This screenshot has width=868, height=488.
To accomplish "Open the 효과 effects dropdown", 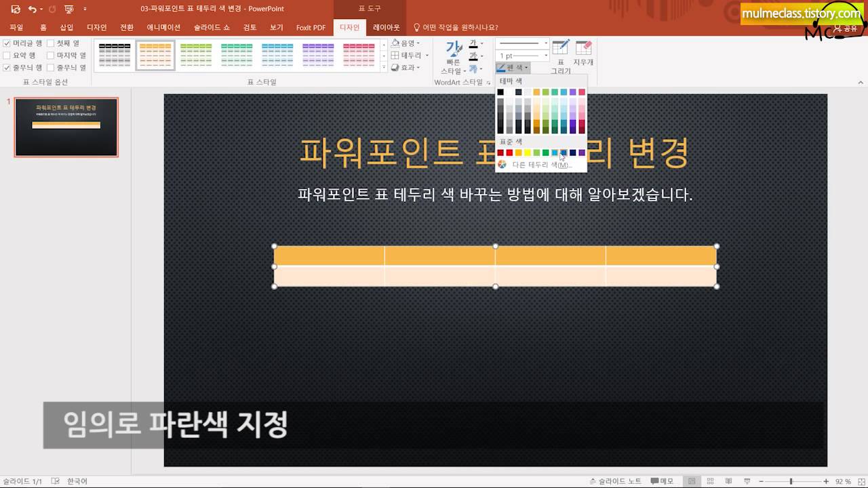I will (406, 68).
